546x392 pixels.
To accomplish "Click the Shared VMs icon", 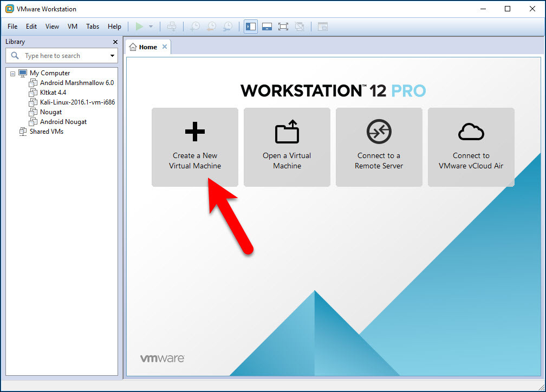I will click(23, 132).
